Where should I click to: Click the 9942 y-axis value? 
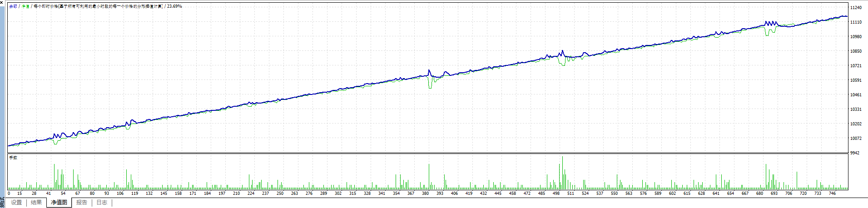854,153
